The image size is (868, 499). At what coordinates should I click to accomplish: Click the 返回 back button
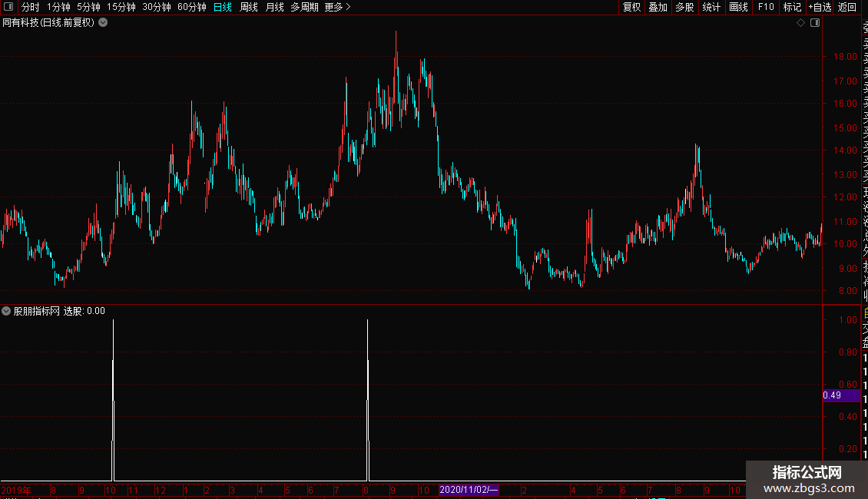pyautogui.click(x=847, y=7)
